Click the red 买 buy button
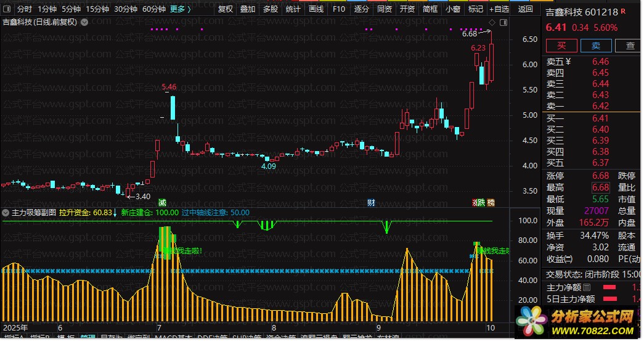 (x=561, y=46)
